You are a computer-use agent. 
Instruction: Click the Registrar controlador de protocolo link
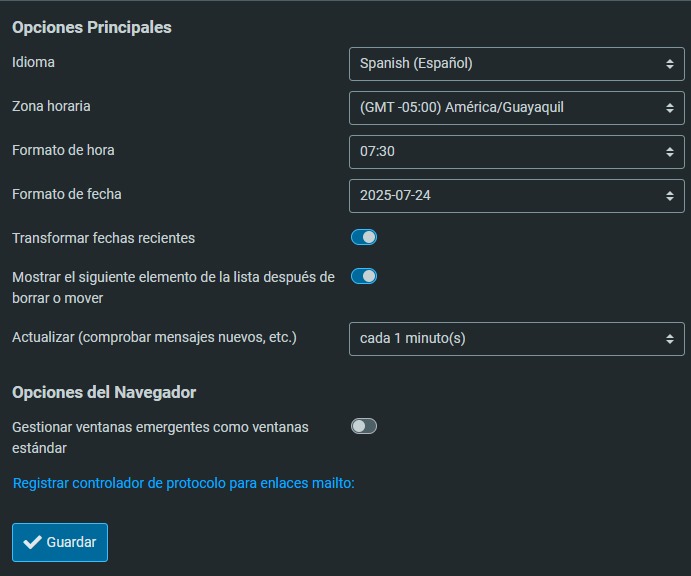point(184,484)
